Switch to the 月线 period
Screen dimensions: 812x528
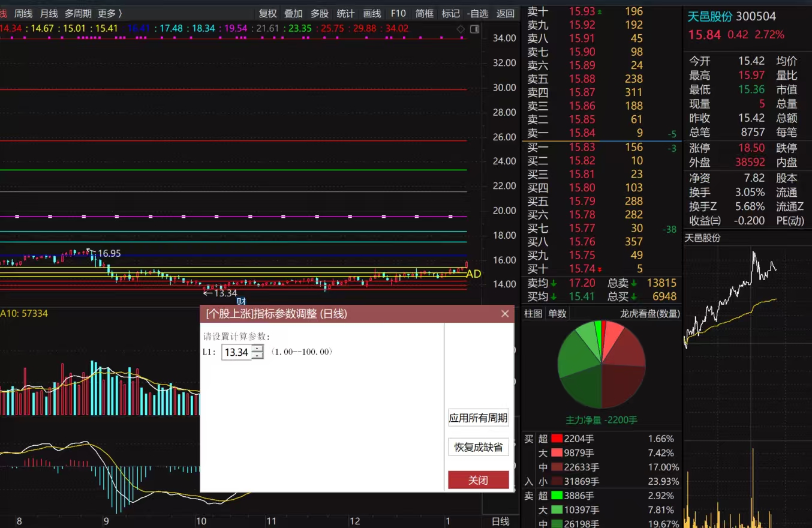[49, 13]
